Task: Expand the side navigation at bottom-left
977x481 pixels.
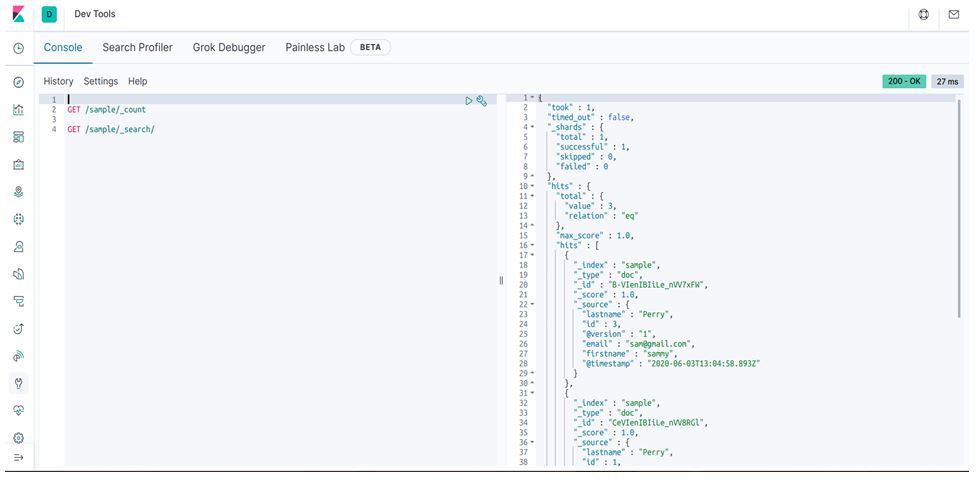Action: tap(18, 457)
